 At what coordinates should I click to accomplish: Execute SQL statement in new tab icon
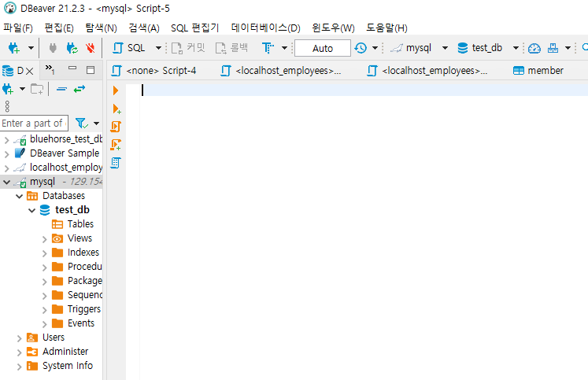116,109
